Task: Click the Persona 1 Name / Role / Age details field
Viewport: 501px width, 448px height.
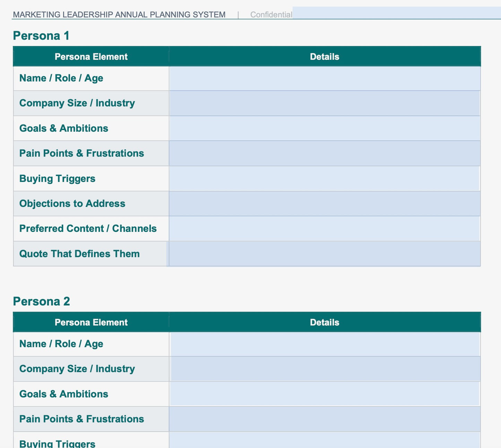Action: pos(325,78)
